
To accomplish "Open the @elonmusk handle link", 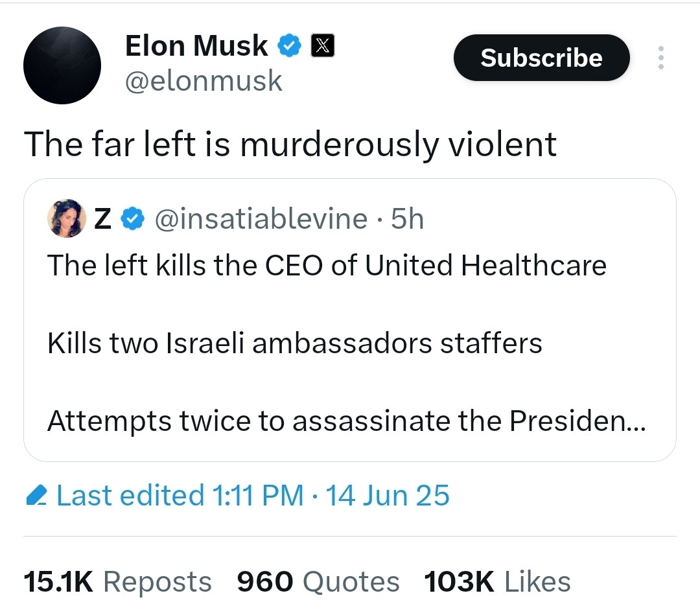I will (203, 82).
